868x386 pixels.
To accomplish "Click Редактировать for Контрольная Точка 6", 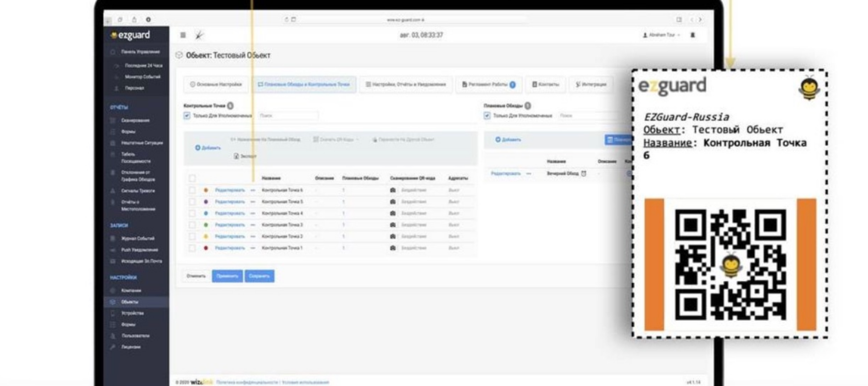I will pos(230,190).
